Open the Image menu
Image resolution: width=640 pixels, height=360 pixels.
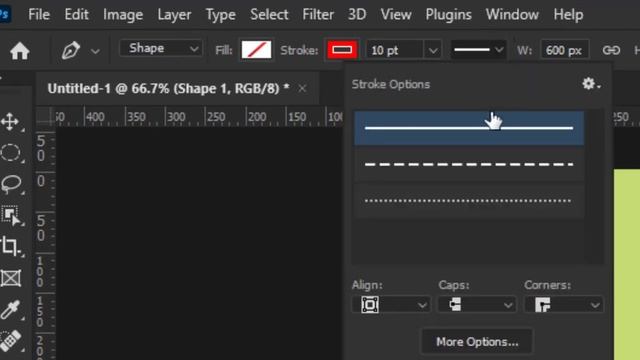(123, 15)
